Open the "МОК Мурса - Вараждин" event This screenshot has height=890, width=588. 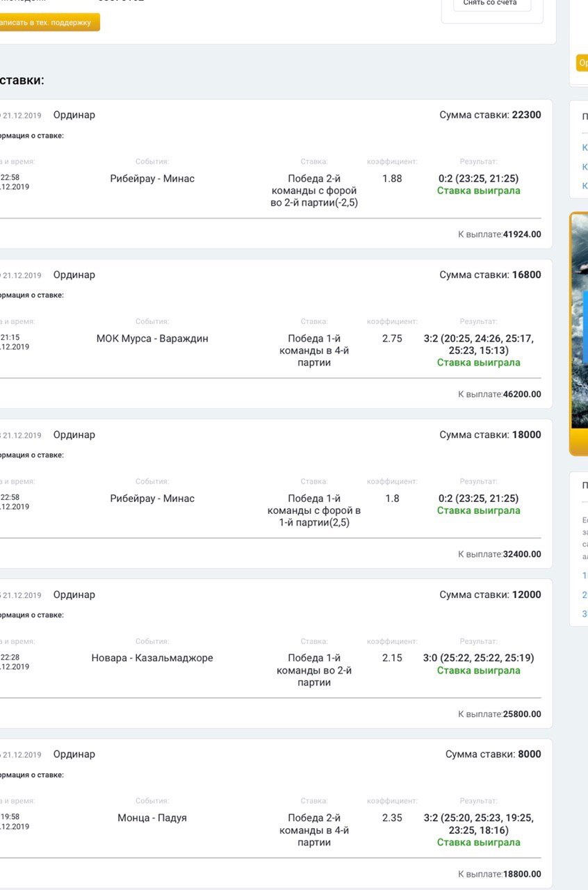pos(152,339)
